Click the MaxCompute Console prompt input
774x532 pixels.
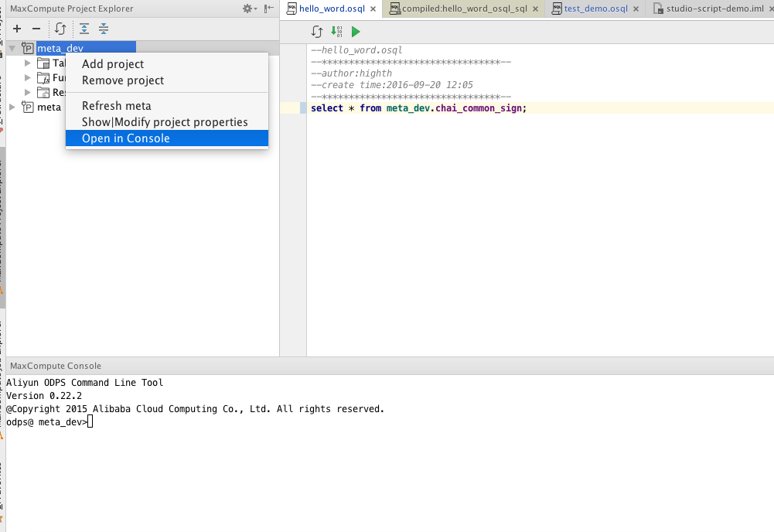(90, 422)
